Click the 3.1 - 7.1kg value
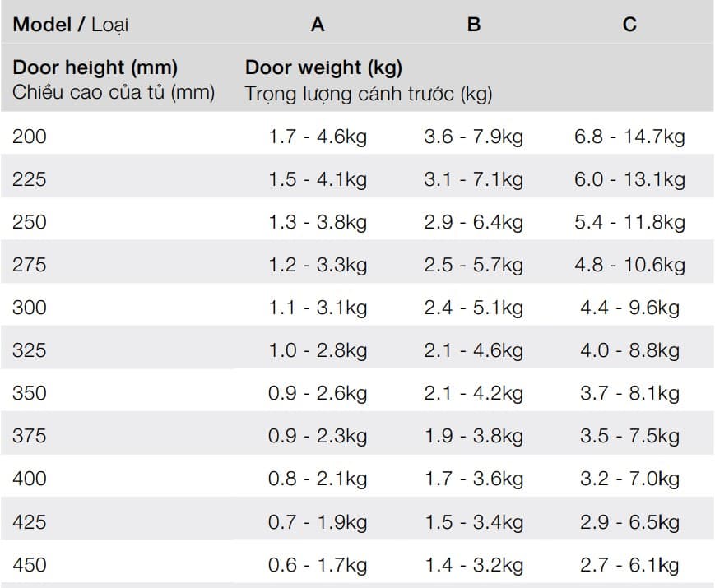Screen dimensions: 715x588 pos(474,179)
